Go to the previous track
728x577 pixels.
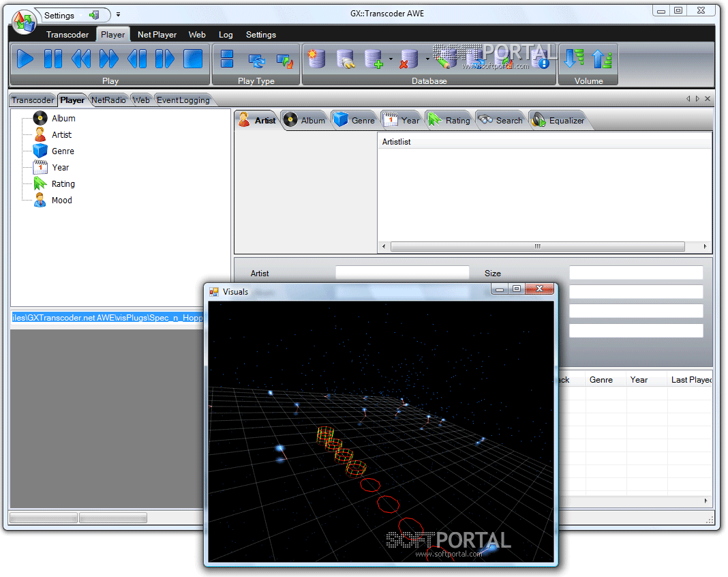click(137, 59)
